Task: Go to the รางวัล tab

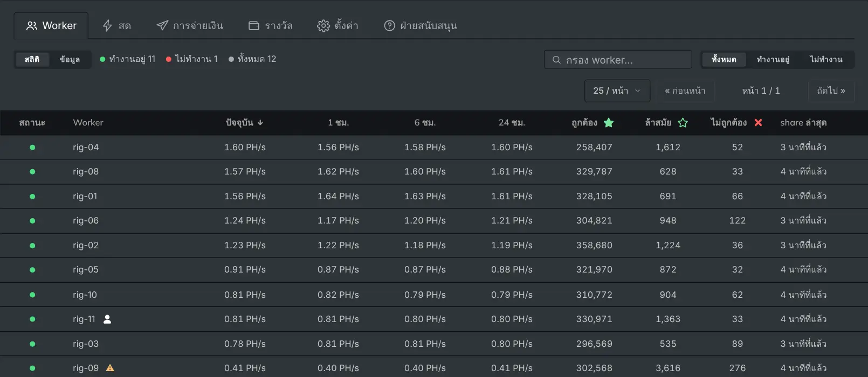Action: 270,26
